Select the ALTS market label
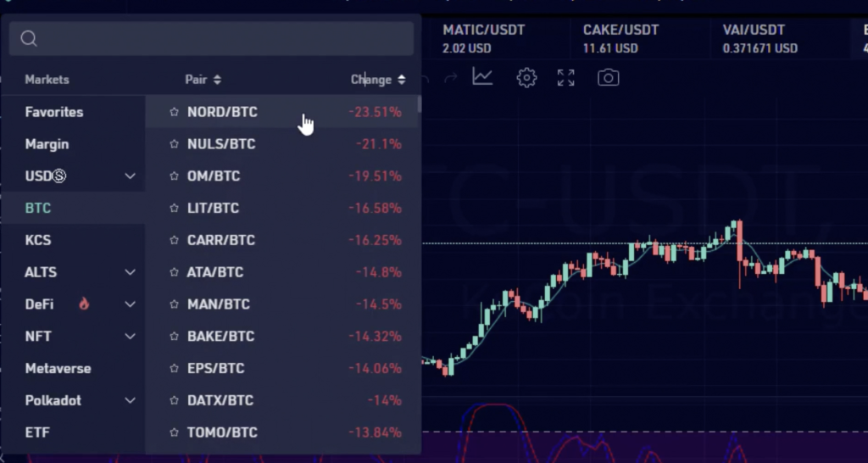Image resolution: width=868 pixels, height=463 pixels. [x=41, y=272]
